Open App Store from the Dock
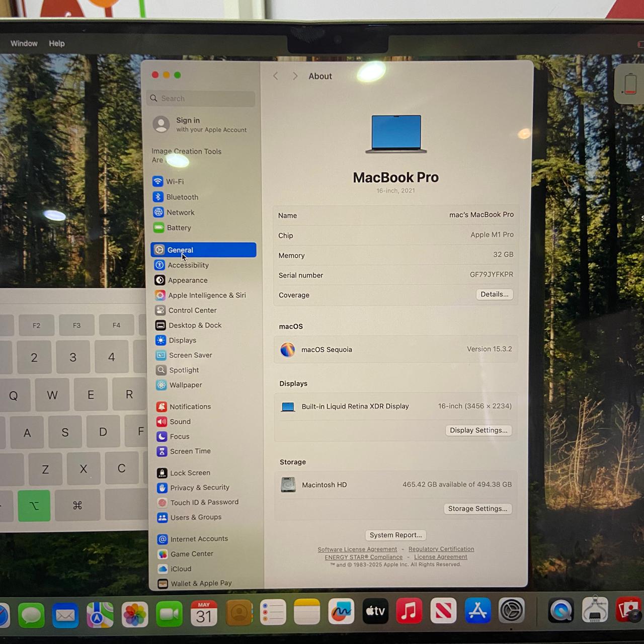 (x=477, y=611)
